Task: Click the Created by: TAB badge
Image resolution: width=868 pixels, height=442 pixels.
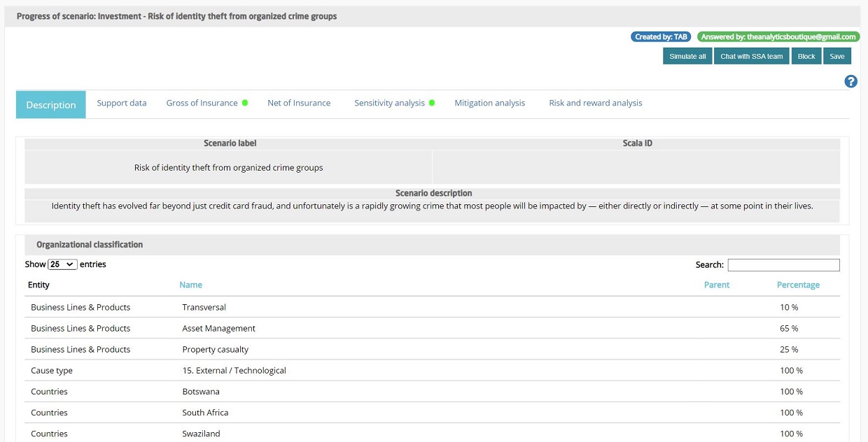Action: (x=661, y=37)
